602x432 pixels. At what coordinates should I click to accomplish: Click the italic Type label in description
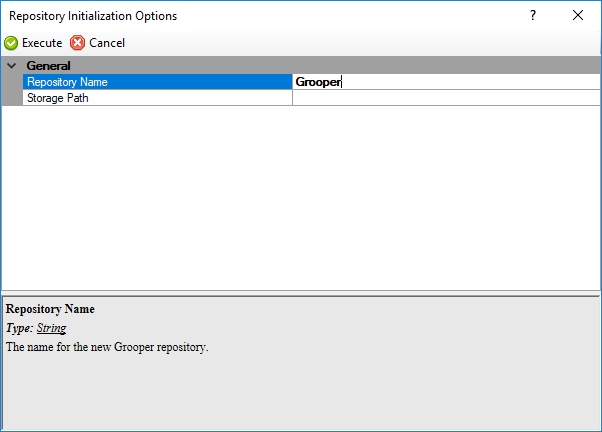click(19, 328)
